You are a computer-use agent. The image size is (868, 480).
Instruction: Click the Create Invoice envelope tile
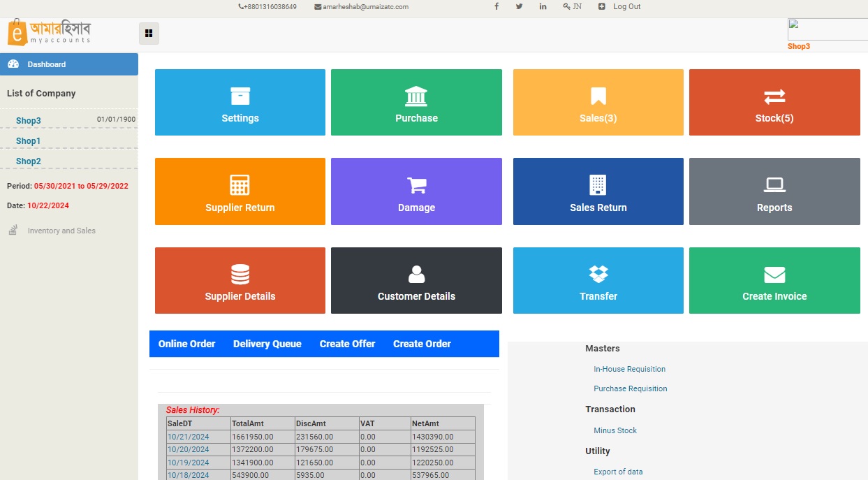(x=774, y=280)
